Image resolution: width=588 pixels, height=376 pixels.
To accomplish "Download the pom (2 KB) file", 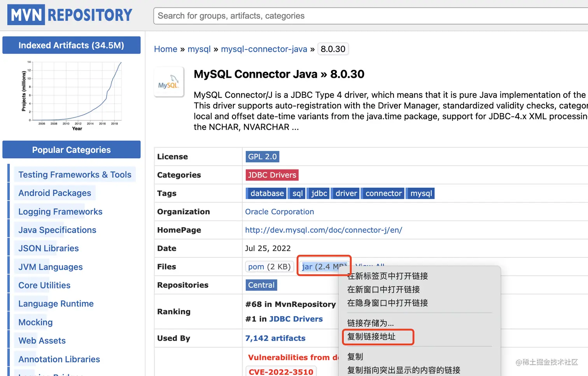I will tap(269, 266).
